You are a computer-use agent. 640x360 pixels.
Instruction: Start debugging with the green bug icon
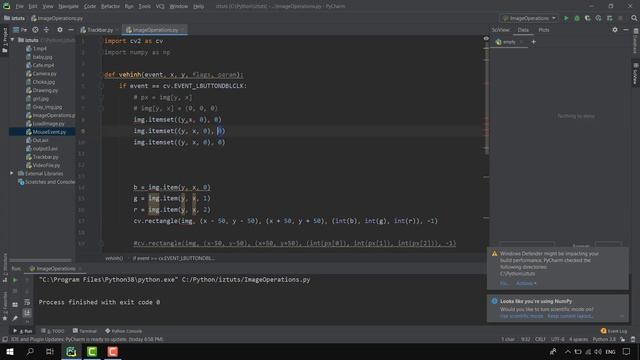click(x=577, y=18)
